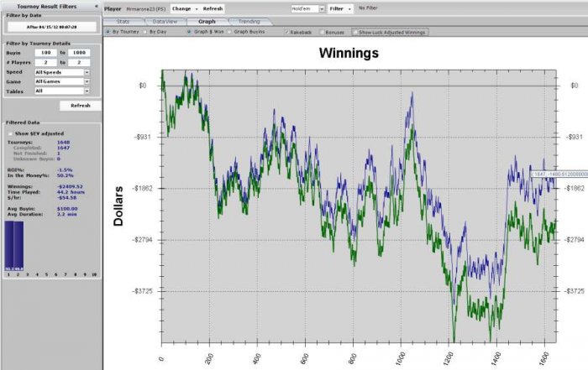Select the Graph tab
Viewport: 588px width, 370px height.
point(207,22)
